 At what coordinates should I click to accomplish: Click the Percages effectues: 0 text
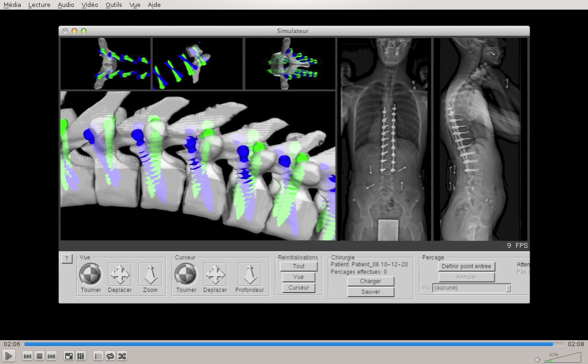(359, 272)
